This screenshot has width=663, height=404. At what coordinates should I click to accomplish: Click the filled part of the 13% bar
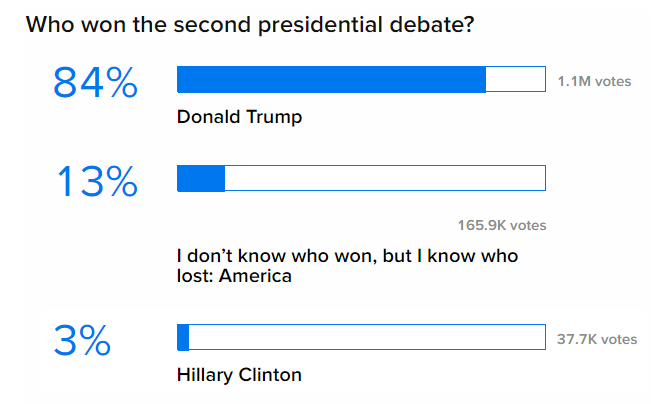click(x=201, y=178)
